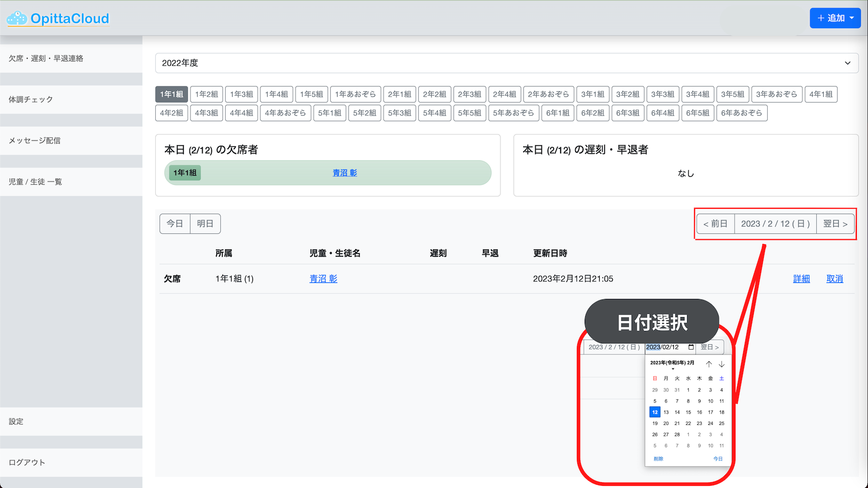
Task: Select the 6年3組 class tab
Action: (628, 113)
